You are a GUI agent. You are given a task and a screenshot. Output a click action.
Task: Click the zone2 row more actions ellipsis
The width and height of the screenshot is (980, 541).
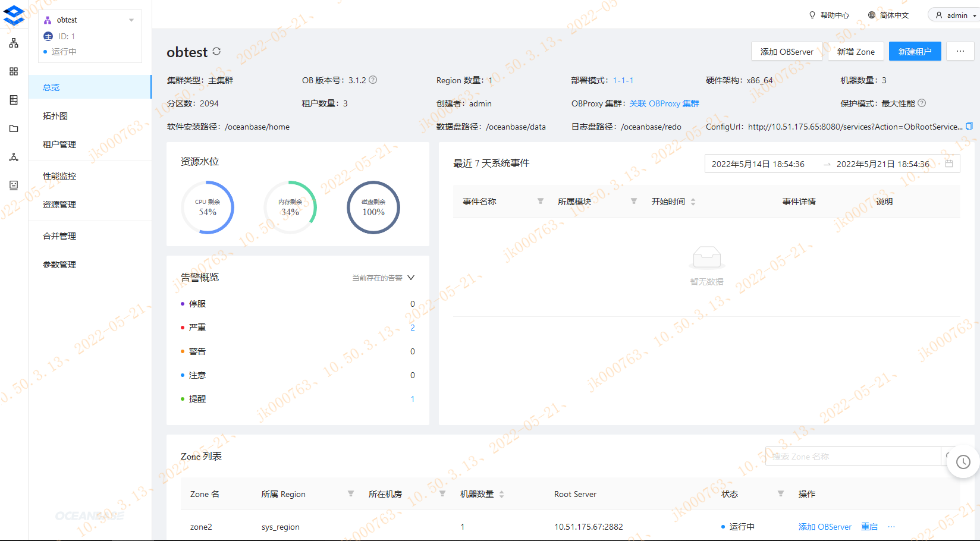pyautogui.click(x=891, y=527)
